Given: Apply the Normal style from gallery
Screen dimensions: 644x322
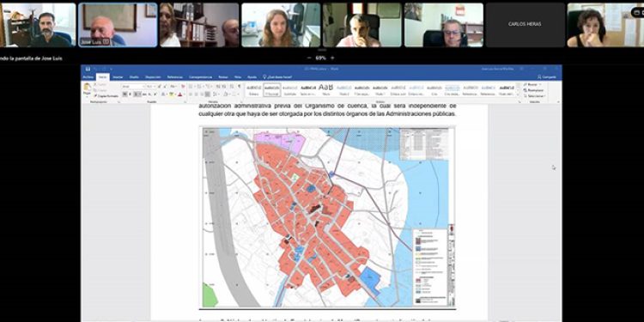Looking at the screenshot, I should [272, 90].
